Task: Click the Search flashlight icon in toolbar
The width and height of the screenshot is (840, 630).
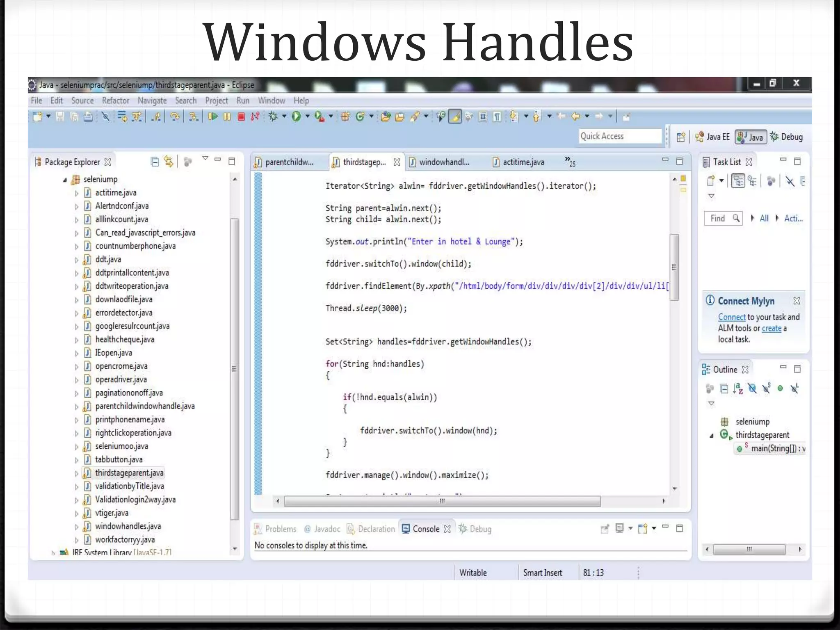Action: pos(415,116)
